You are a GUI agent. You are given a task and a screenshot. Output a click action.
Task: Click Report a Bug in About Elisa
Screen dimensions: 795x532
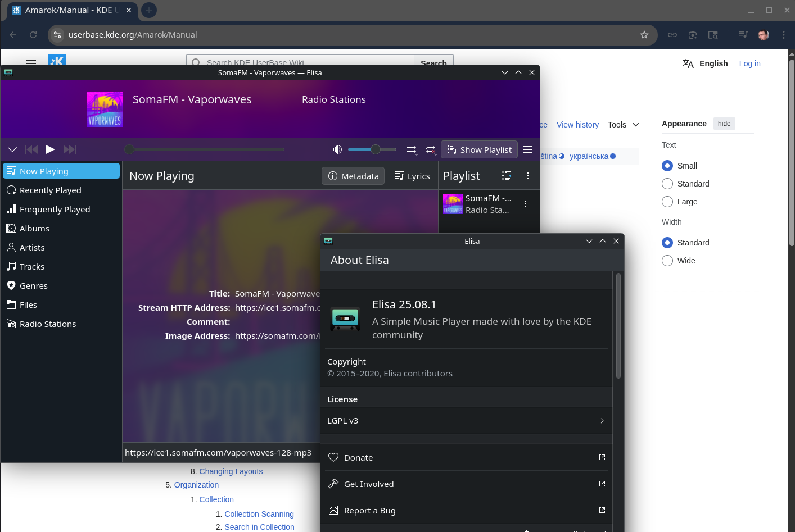tap(466, 510)
